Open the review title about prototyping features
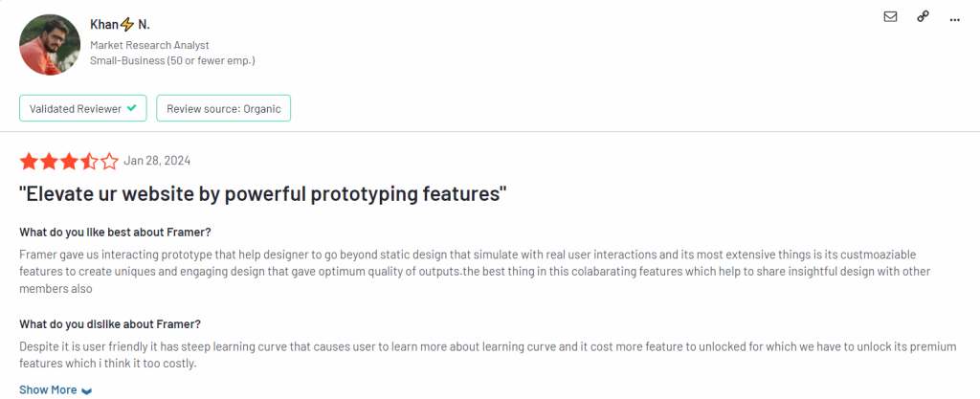Viewport: 980px width, 399px height. pos(263,193)
